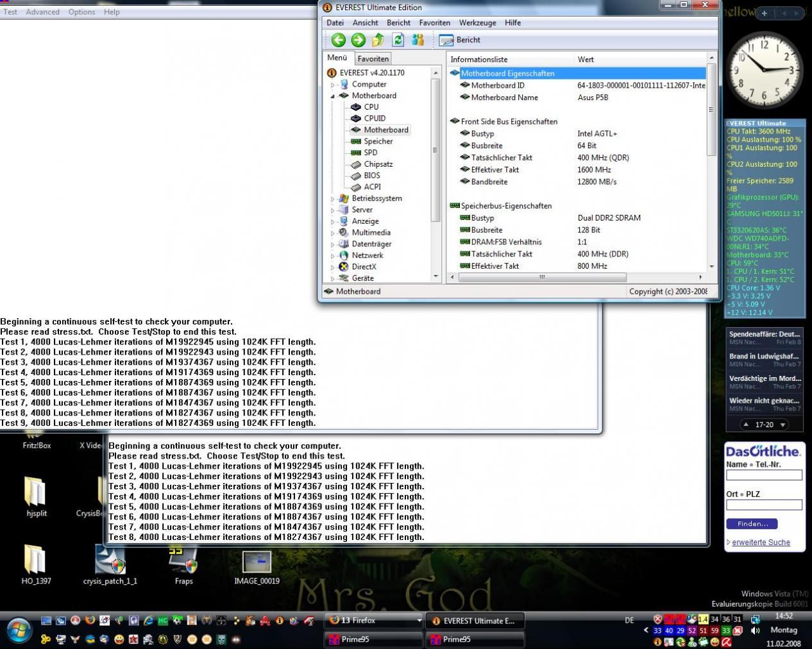Expand the Computer tree node
Viewport: 812px width, 649px height.
tap(332, 85)
